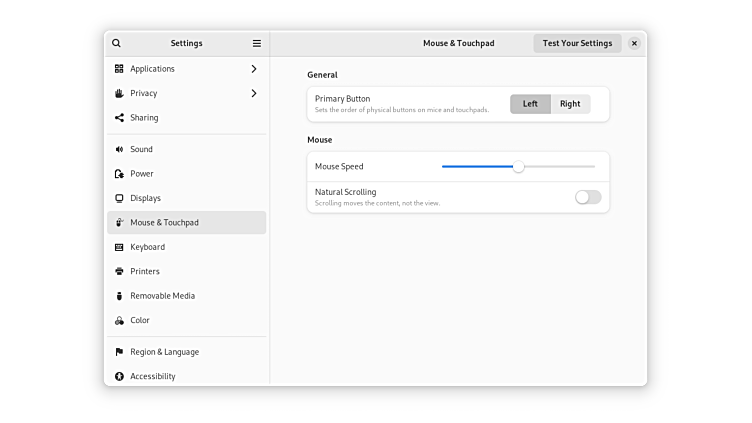The height and width of the screenshot is (423, 752).
Task: Click the Printers icon in sidebar
Action: click(x=119, y=271)
